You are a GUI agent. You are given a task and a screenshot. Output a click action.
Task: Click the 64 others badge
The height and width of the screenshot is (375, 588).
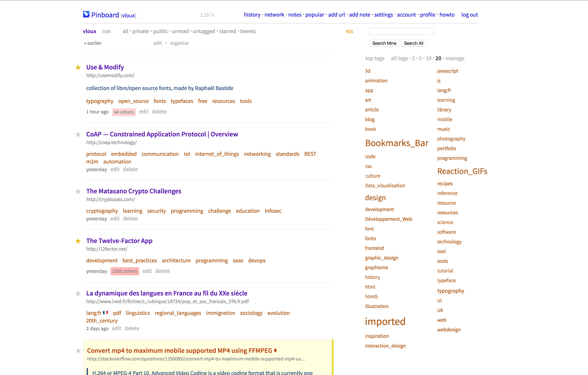[124, 112]
